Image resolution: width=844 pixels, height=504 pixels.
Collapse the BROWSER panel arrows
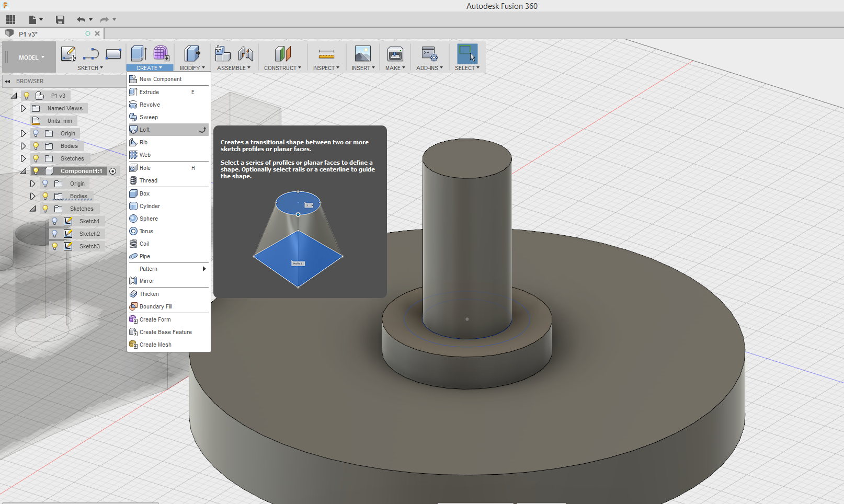click(8, 81)
